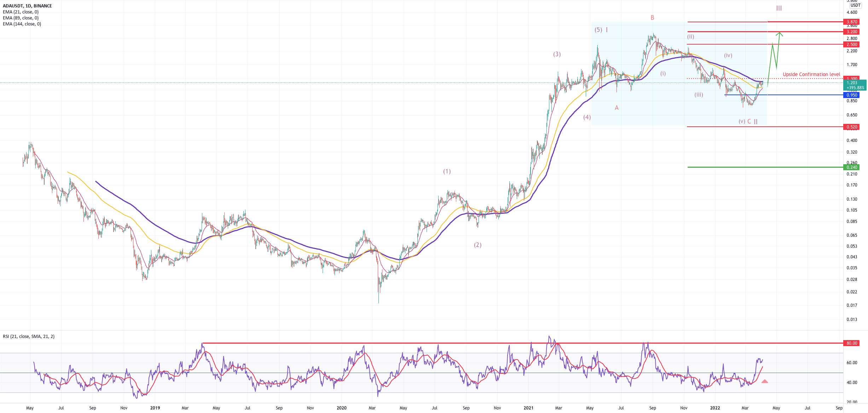The width and height of the screenshot is (868, 413).
Task: Click the +395.88% change label
Action: 855,88
